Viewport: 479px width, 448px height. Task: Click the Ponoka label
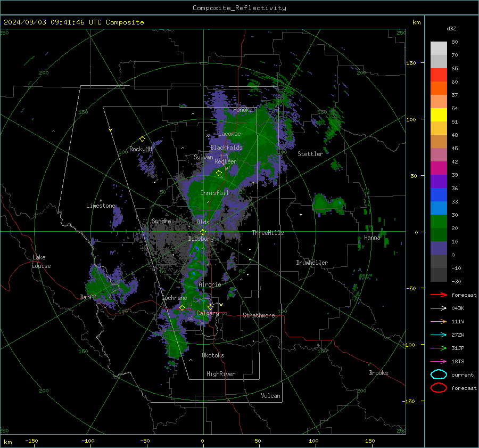click(x=243, y=110)
